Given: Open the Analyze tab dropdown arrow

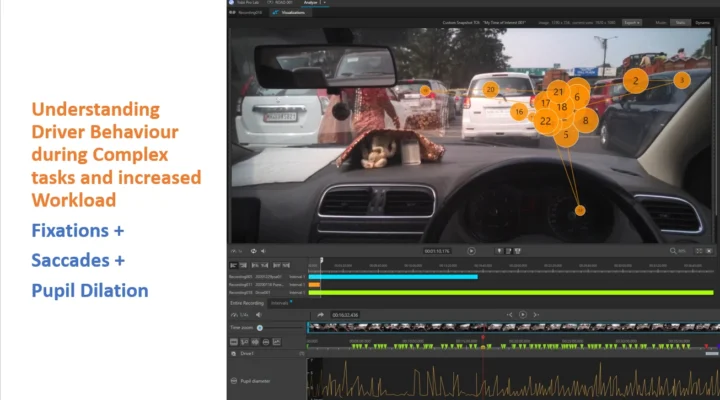Looking at the screenshot, I should click(x=325, y=3).
